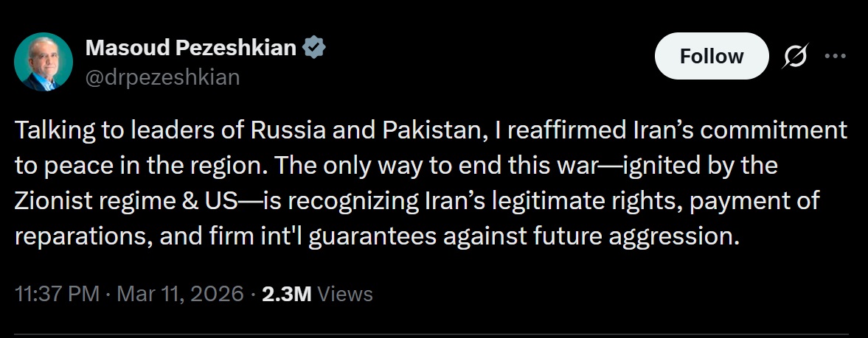Image resolution: width=868 pixels, height=338 pixels.
Task: Open the three-dot more options menu
Action: point(835,56)
